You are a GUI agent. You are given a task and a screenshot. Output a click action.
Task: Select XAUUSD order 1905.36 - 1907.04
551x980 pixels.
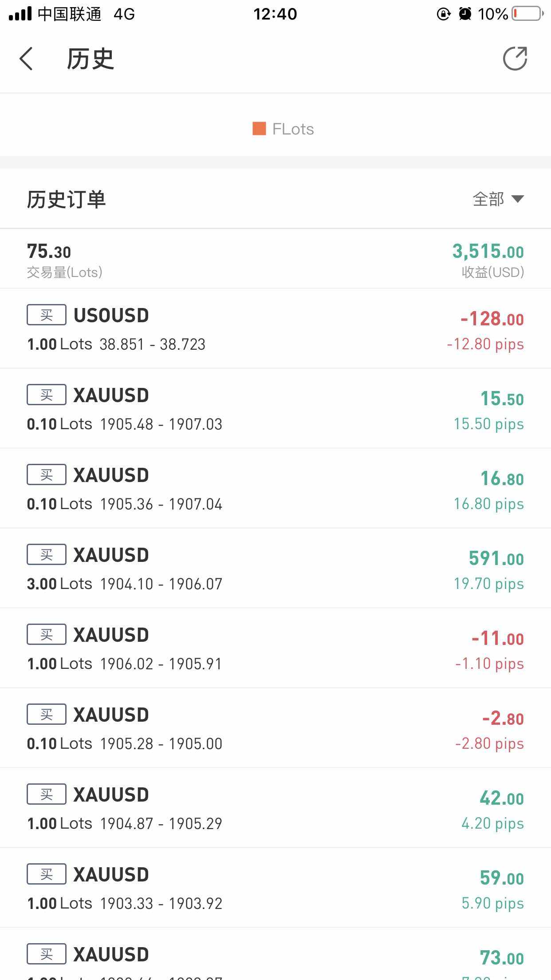pyautogui.click(x=275, y=488)
